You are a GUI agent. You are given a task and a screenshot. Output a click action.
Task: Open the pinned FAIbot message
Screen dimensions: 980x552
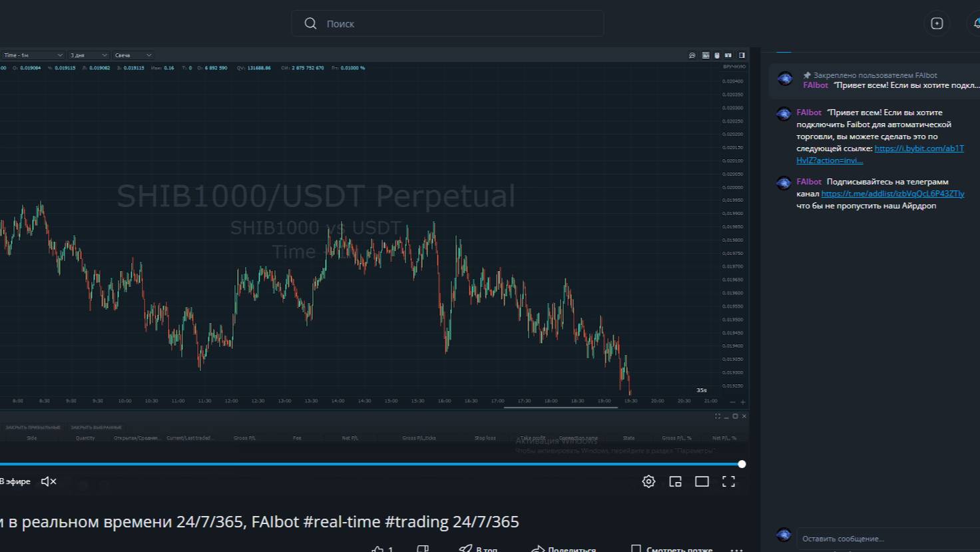[x=874, y=80]
